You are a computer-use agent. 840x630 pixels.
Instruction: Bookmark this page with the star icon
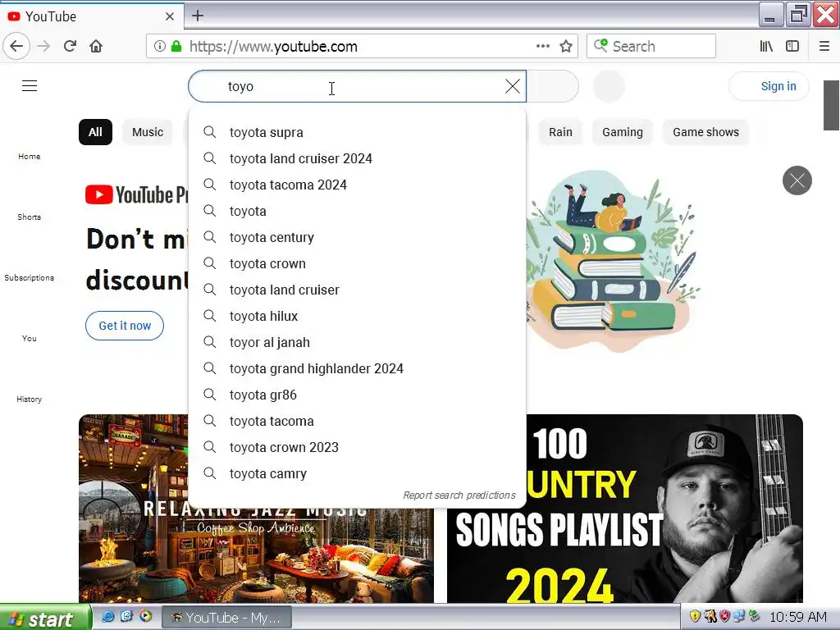point(566,46)
